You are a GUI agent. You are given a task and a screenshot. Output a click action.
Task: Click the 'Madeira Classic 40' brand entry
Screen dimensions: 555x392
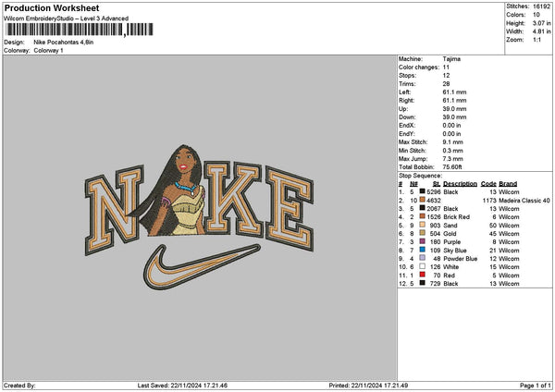click(524, 201)
